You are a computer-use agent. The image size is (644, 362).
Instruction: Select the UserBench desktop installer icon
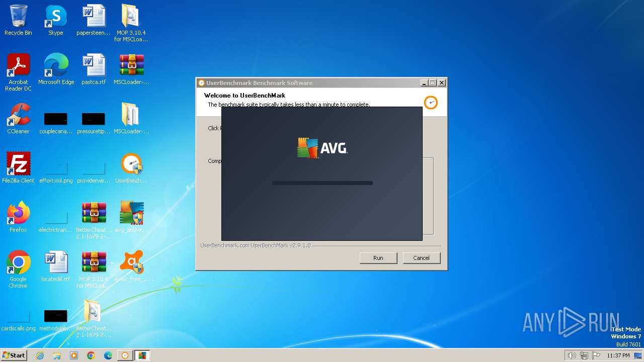click(x=131, y=168)
